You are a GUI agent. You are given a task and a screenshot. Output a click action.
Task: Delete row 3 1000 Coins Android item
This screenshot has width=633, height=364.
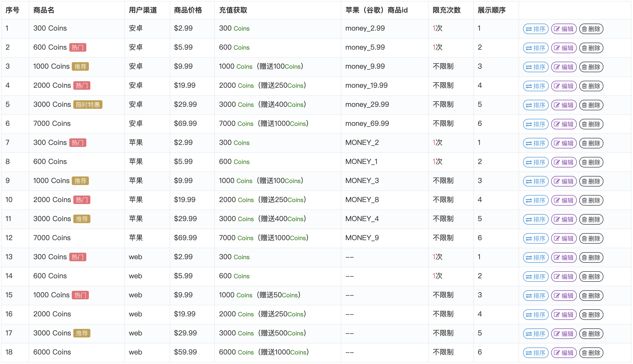[591, 67]
